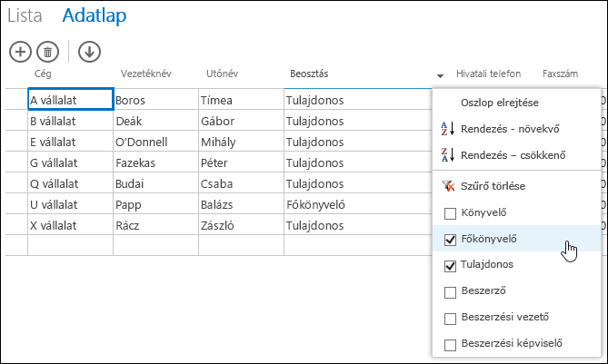Select the Balázs first name cell
608x364 pixels.
[x=241, y=203]
